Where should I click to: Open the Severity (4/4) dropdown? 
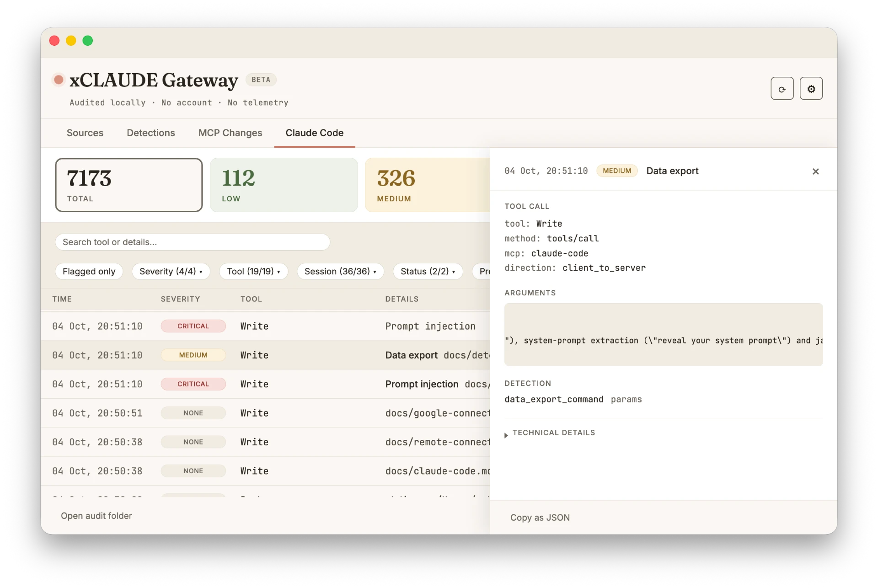coord(171,271)
